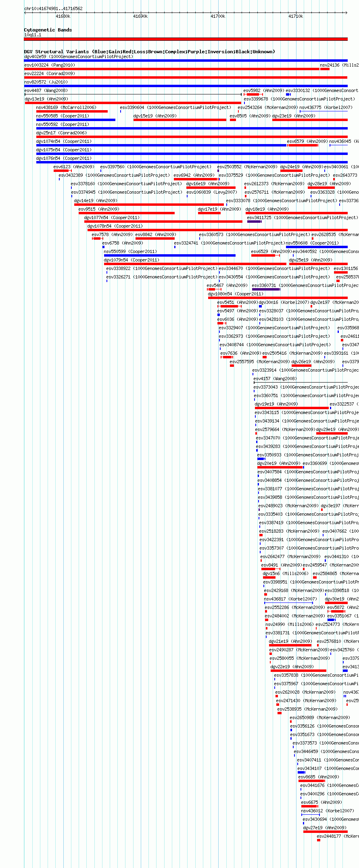Click the nsv438169 (McCarroll2006) label
Screen dimensions: 359x868
click(x=67, y=107)
